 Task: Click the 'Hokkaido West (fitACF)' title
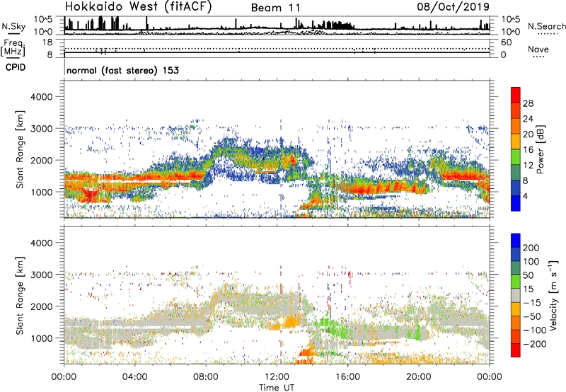pyautogui.click(x=138, y=7)
